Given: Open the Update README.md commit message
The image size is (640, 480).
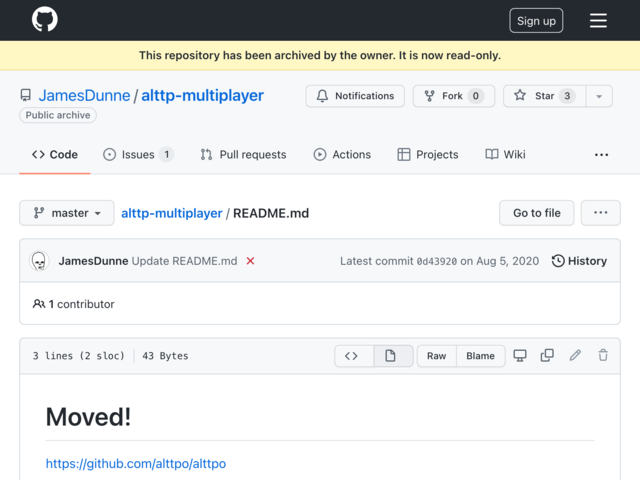Looking at the screenshot, I should click(x=184, y=261).
